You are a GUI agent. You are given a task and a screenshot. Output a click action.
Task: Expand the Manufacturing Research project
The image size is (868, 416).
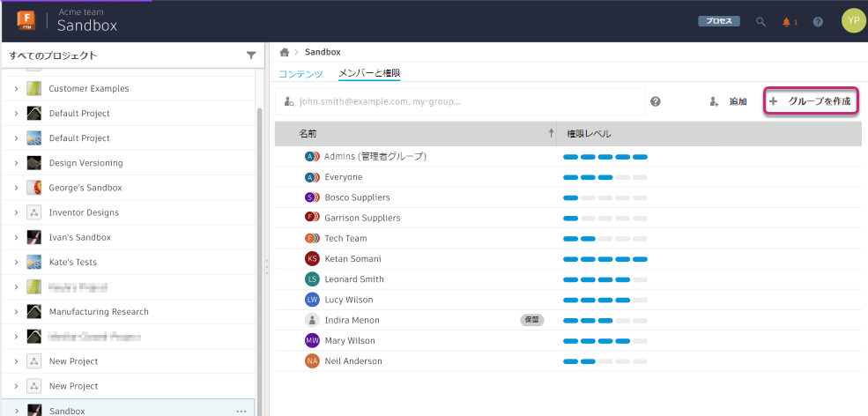(x=16, y=312)
